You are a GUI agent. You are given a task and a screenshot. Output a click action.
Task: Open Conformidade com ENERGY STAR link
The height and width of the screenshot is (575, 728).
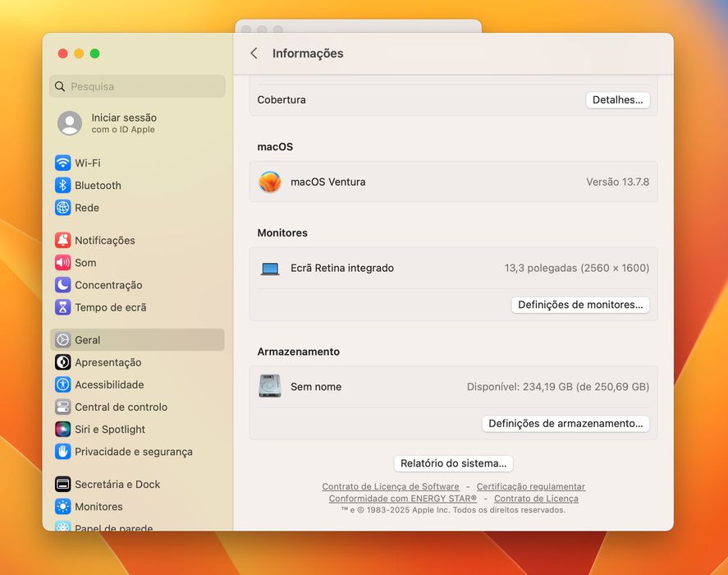402,499
